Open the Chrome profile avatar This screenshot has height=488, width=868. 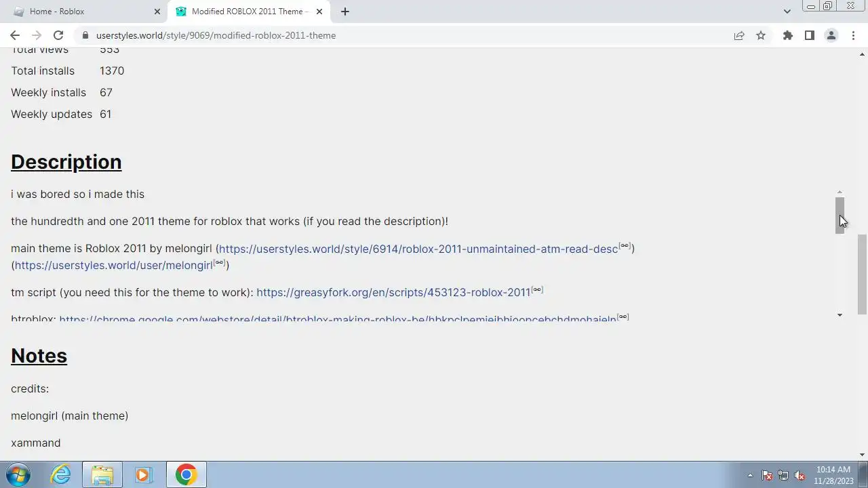coord(831,35)
